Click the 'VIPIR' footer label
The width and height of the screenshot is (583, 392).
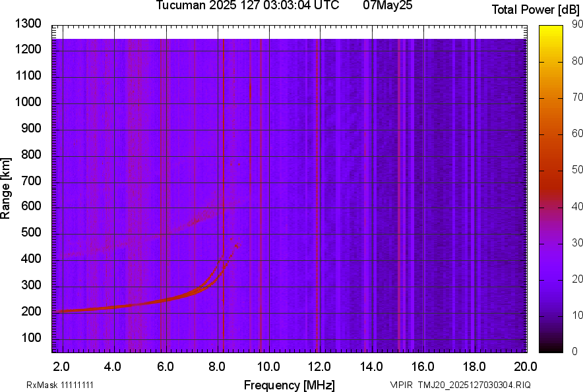pyautogui.click(x=402, y=385)
